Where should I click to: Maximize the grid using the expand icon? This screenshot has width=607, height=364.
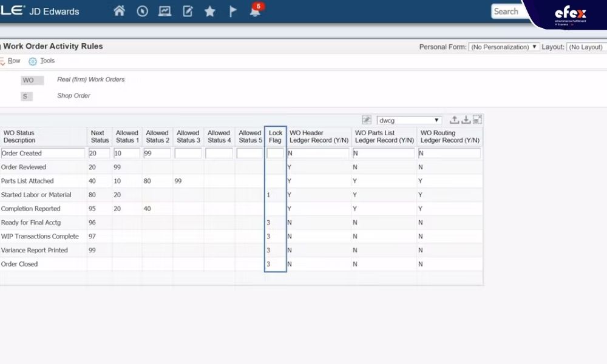[x=477, y=120]
